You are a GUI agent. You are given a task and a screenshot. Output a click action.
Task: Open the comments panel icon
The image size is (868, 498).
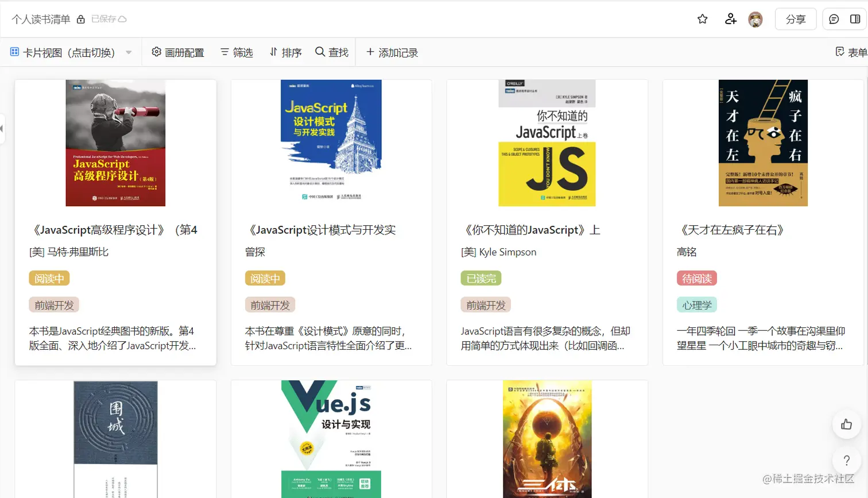pyautogui.click(x=834, y=19)
